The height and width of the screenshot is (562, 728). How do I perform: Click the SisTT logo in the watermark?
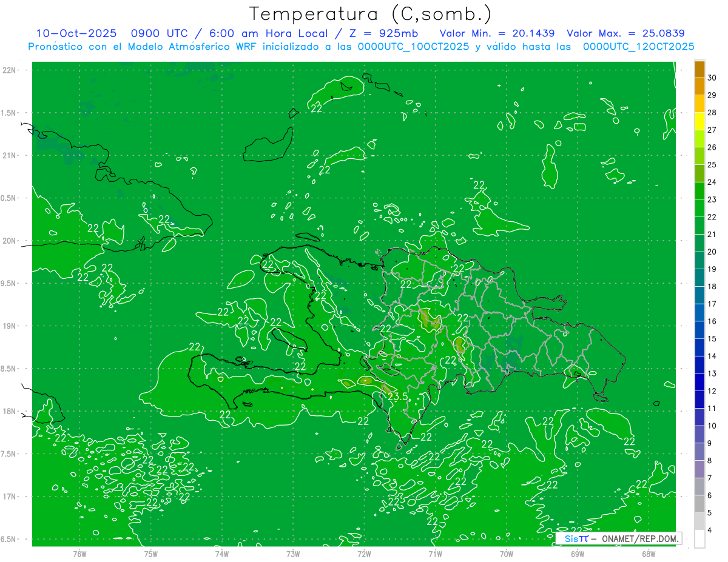576,538
